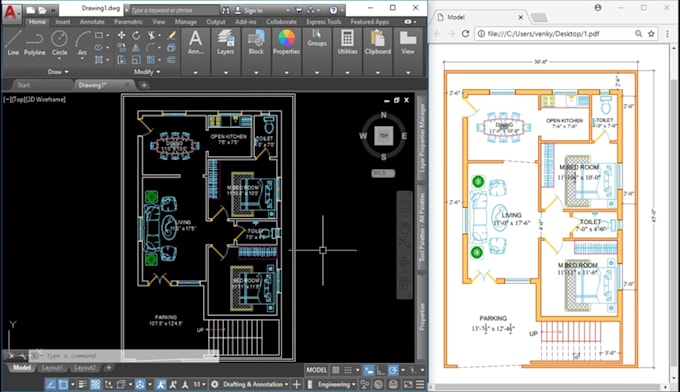This screenshot has width=680, height=392.
Task: Select the Line tool in AutoCAD
Action: [x=13, y=42]
